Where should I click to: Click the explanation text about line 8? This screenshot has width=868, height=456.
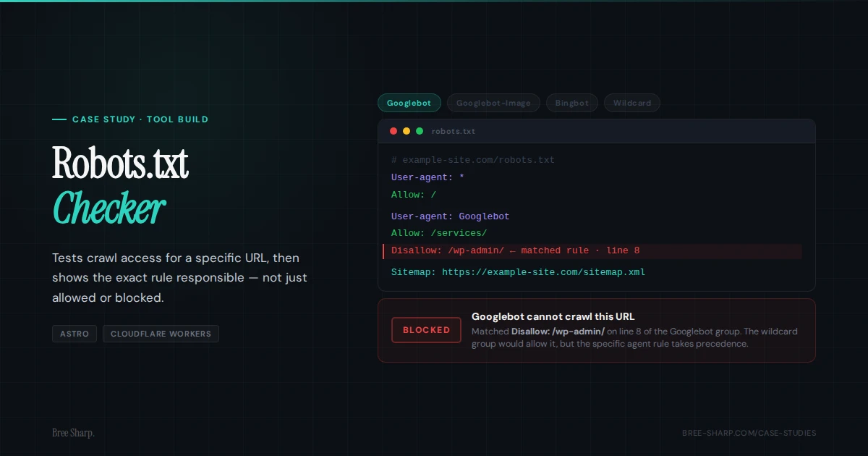coord(634,337)
